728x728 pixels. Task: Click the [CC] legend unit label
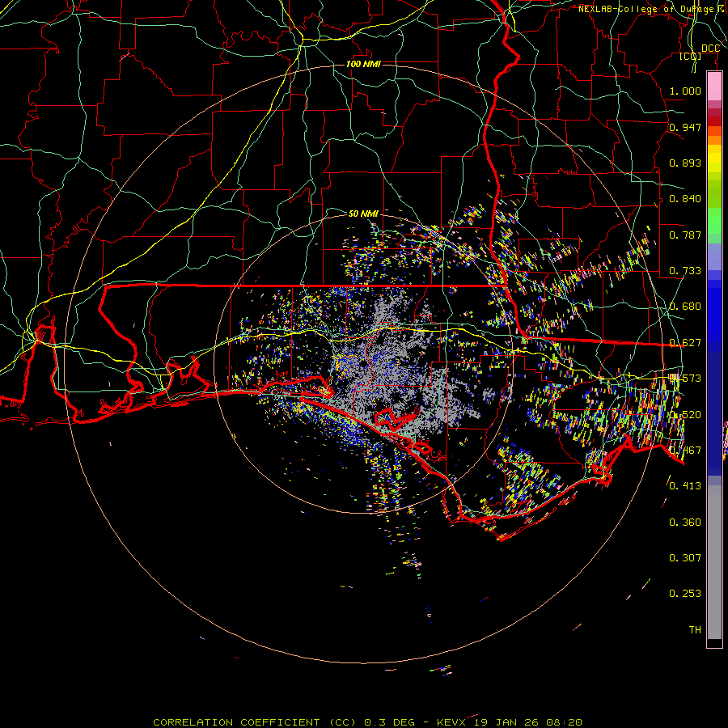(691, 56)
